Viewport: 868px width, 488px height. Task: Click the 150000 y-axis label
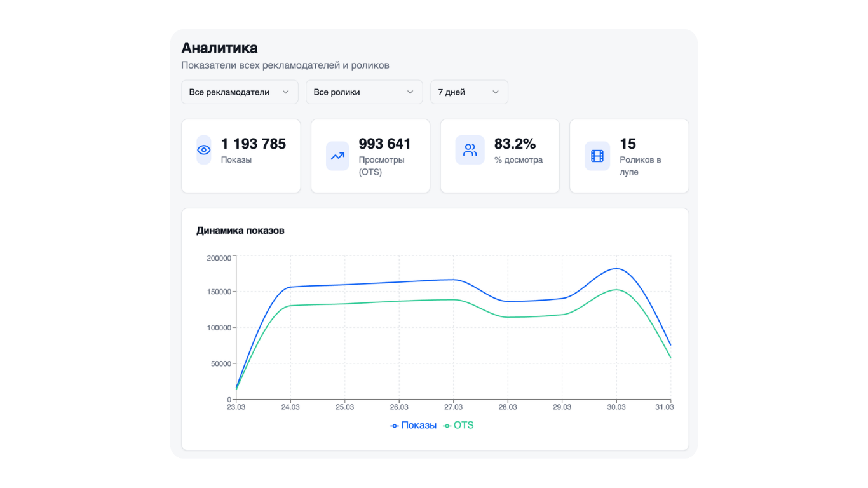click(x=219, y=292)
